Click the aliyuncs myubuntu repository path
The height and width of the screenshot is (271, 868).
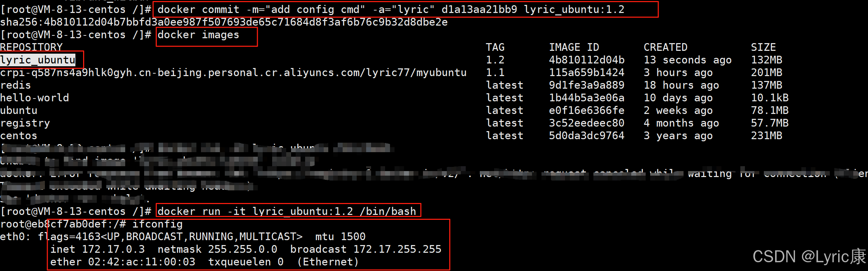coord(233,73)
